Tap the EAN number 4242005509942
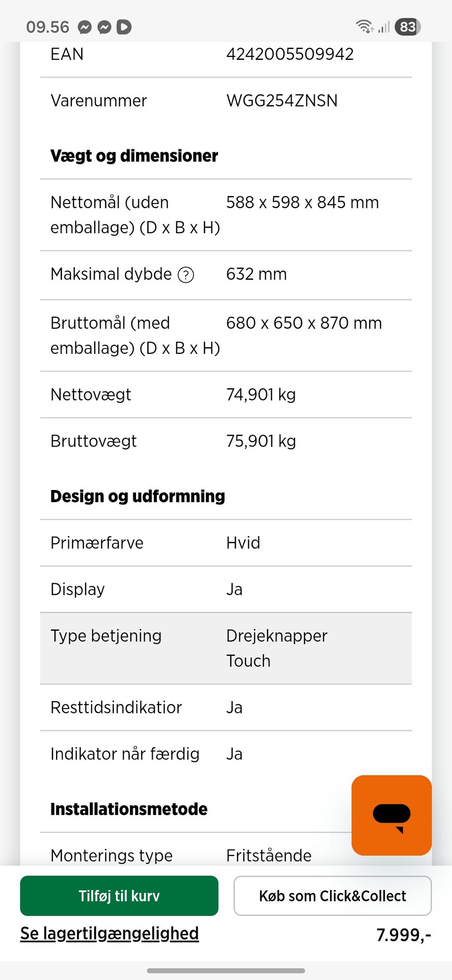This screenshot has width=452, height=980. click(x=290, y=54)
